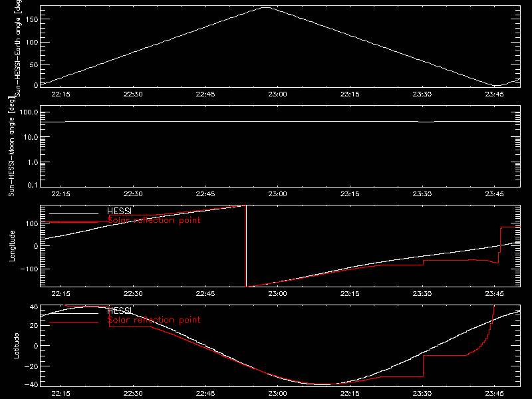Image resolution: width=532 pixels, height=399 pixels.
Task: Click the 23:15 label under the Moon angle plot
Action: 350,194
